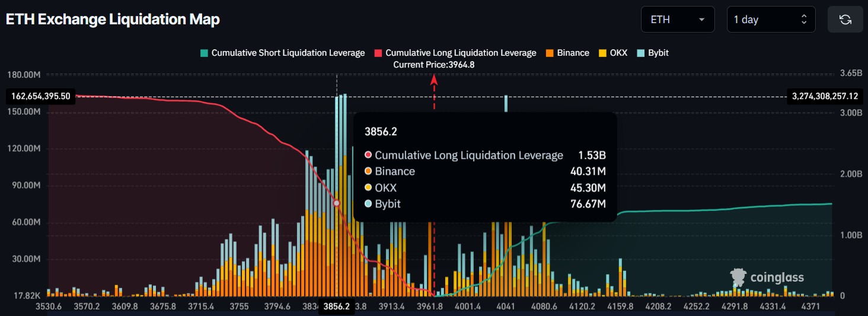Click the 3.65B right axis label
Screen dimensions: 868x316
click(851, 74)
